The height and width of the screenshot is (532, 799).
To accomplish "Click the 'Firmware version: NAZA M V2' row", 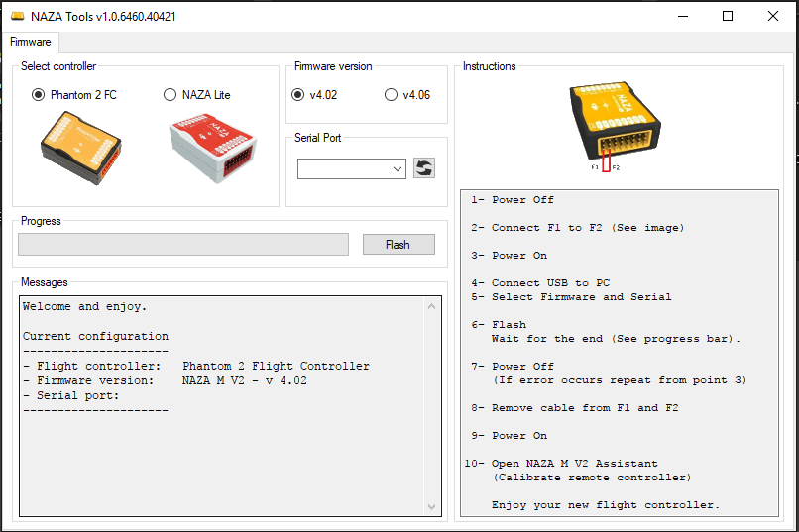I will 165,380.
